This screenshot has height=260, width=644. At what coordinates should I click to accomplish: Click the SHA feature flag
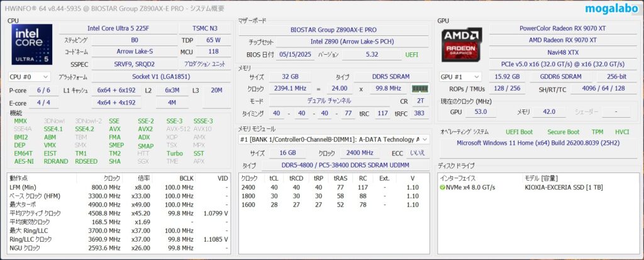pyautogui.click(x=114, y=161)
